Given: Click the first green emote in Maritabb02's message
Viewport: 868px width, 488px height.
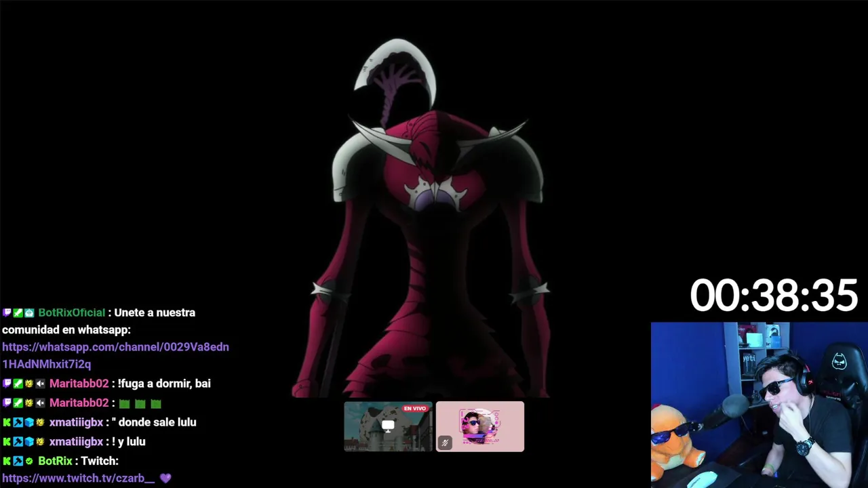Looking at the screenshot, I should (x=124, y=403).
